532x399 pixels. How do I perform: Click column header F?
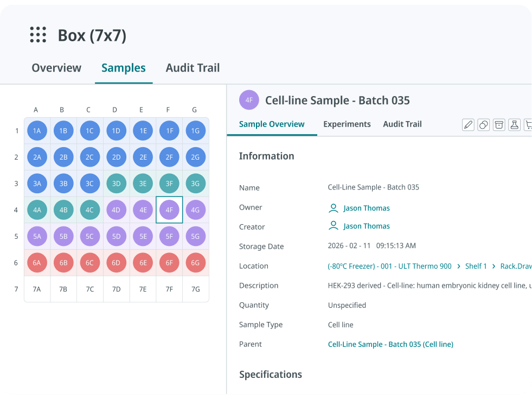(168, 110)
